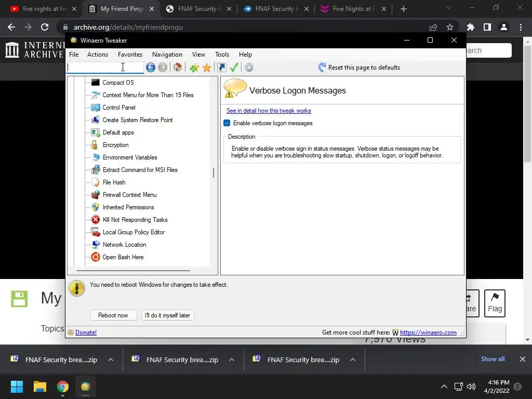Click the Control Panel icon in tree
Screen dimensions: 532x399
coord(96,108)
